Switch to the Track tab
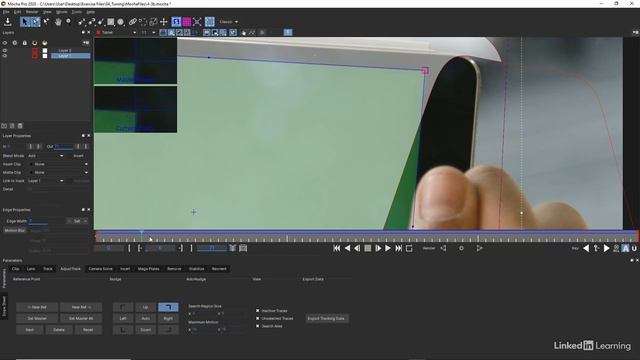 click(48, 269)
